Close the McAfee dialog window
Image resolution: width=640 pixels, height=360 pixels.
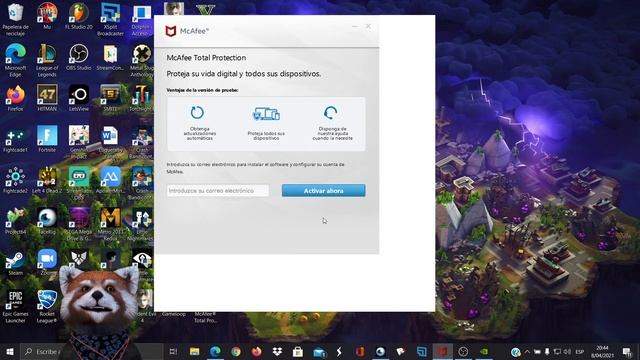point(368,26)
